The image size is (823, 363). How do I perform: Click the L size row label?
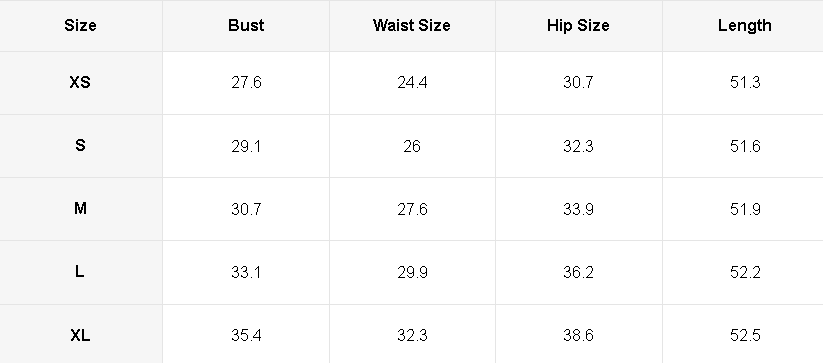pos(80,272)
